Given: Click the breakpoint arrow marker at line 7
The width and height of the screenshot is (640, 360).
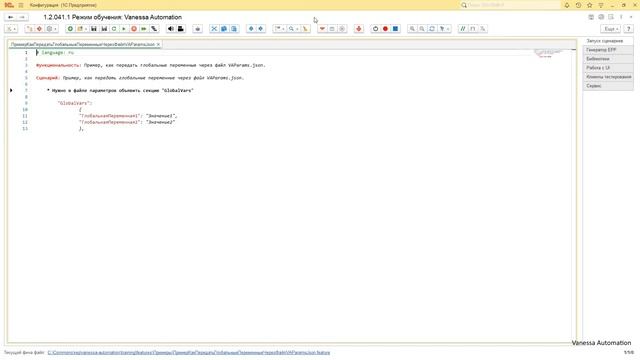Looking at the screenshot, I should tap(11, 90).
